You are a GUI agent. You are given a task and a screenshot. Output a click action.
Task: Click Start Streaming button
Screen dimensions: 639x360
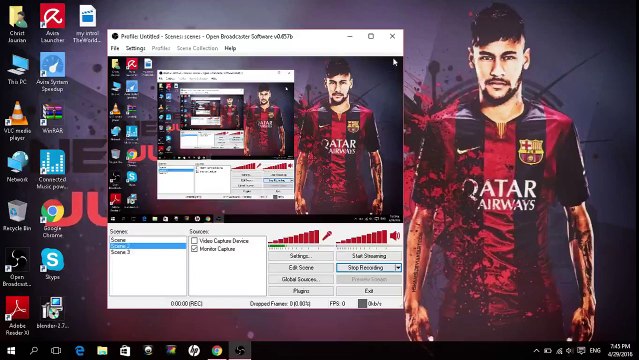click(369, 256)
